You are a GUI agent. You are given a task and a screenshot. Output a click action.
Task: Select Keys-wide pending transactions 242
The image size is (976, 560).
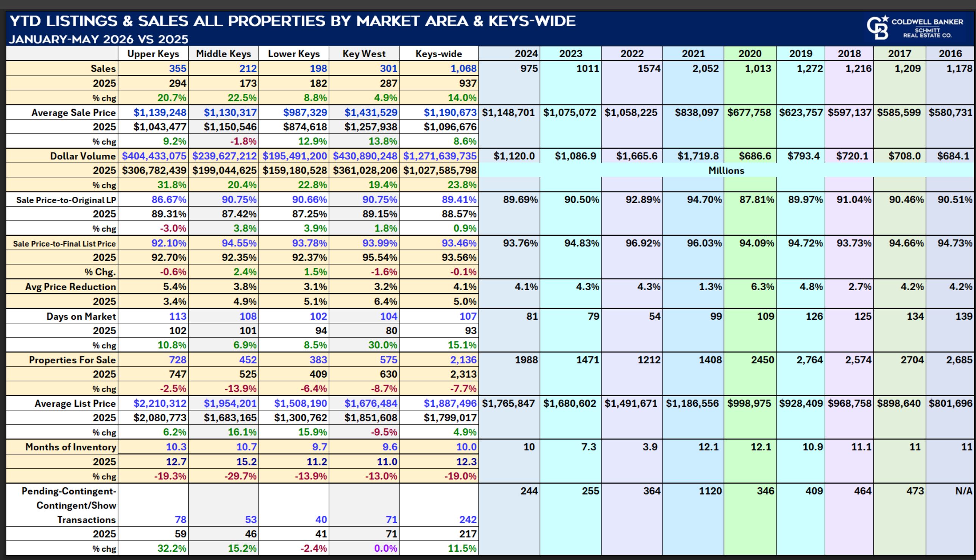[x=468, y=520]
